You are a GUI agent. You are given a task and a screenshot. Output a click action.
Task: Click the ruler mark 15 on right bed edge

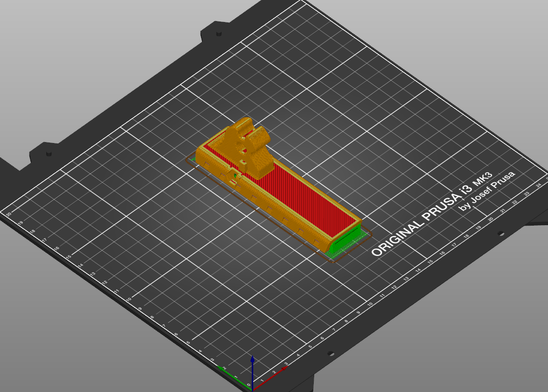click(430, 261)
